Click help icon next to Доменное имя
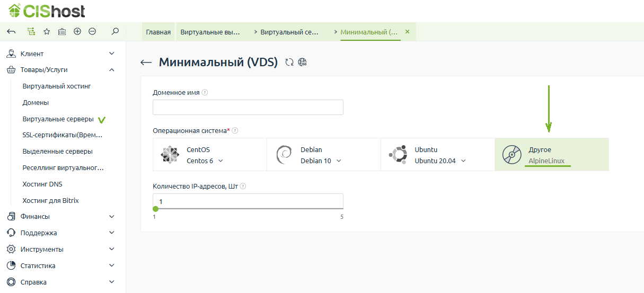This screenshot has height=293, width=644. (205, 92)
